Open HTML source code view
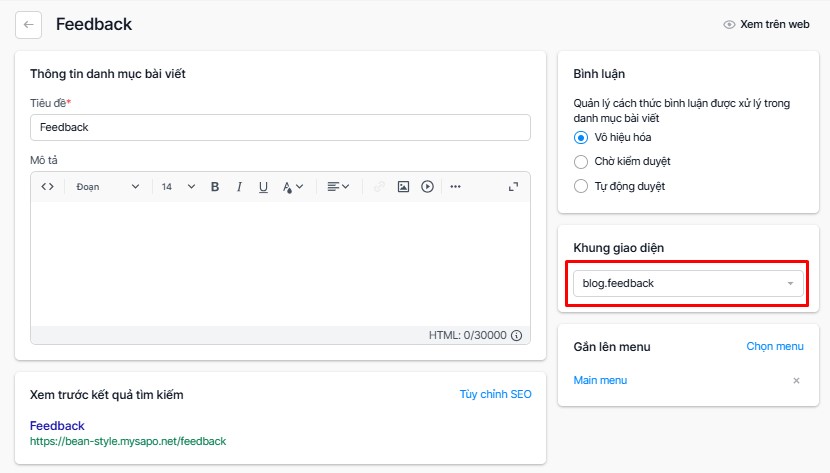The height and width of the screenshot is (473, 830). click(48, 186)
